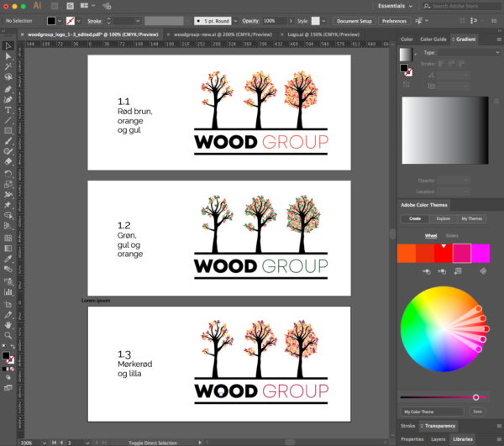504x446 pixels.
Task: Select the Rectangle tool
Action: 8,130
